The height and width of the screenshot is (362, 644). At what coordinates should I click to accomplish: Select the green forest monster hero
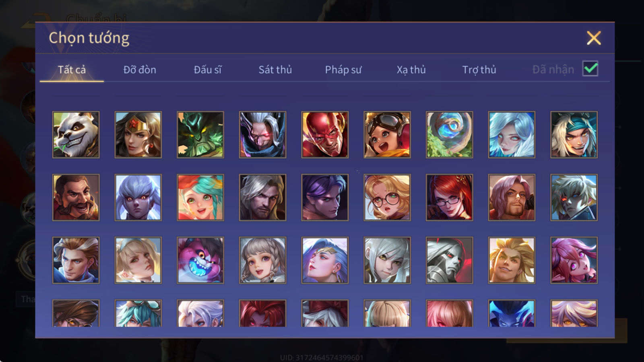(200, 135)
